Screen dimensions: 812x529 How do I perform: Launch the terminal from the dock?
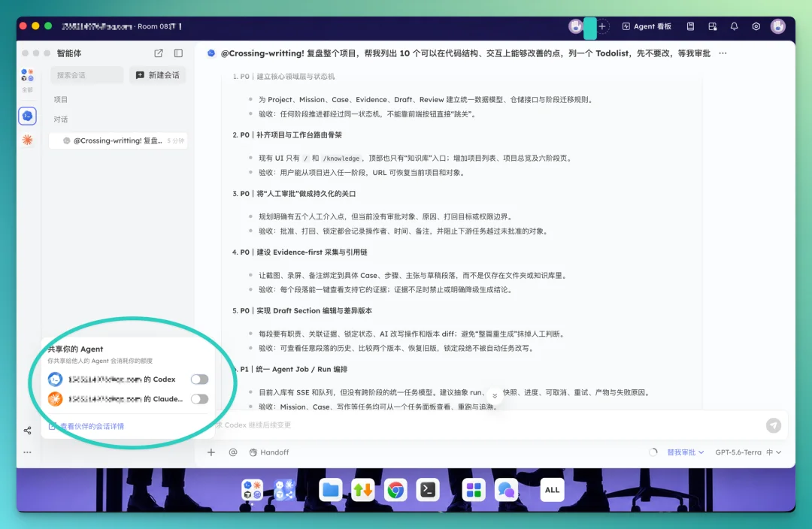coord(429,490)
